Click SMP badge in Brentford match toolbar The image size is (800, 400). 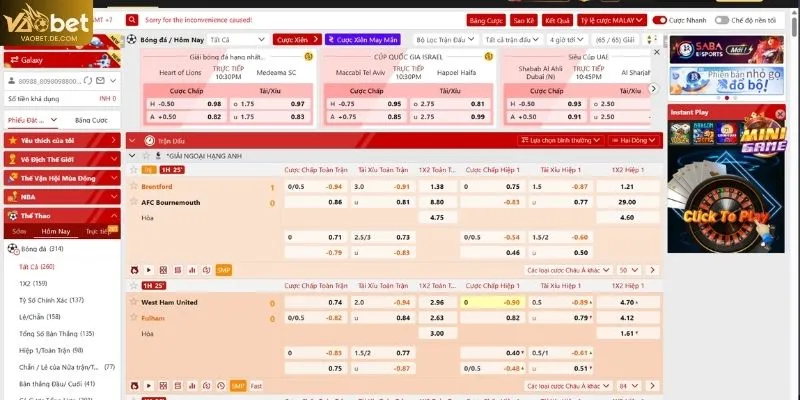(x=223, y=270)
